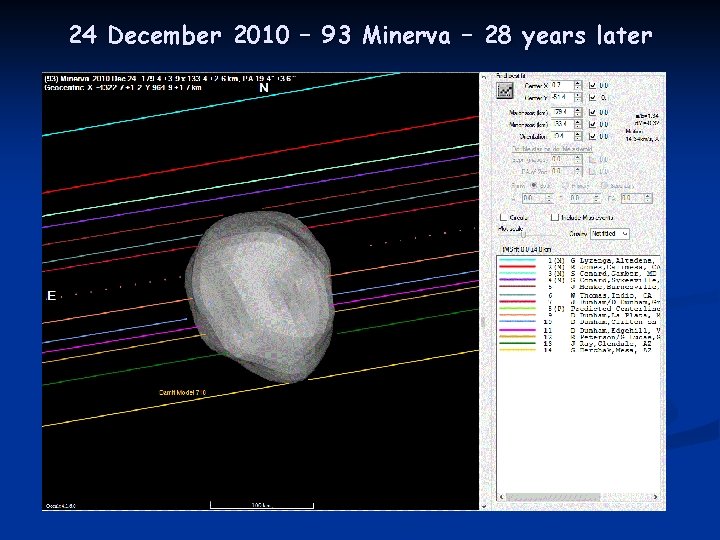
Task: Open the Quality dropdown menu
Action: coord(609,233)
